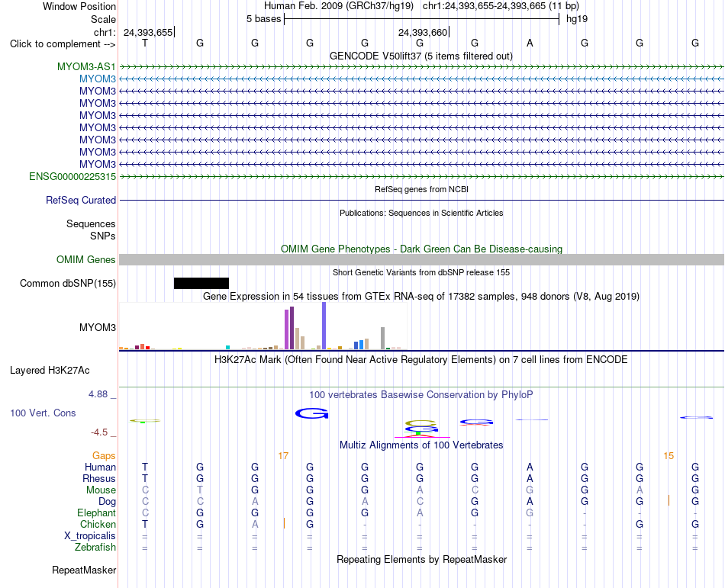
Task: Click the T base in Mouse row
Action: click(200, 490)
